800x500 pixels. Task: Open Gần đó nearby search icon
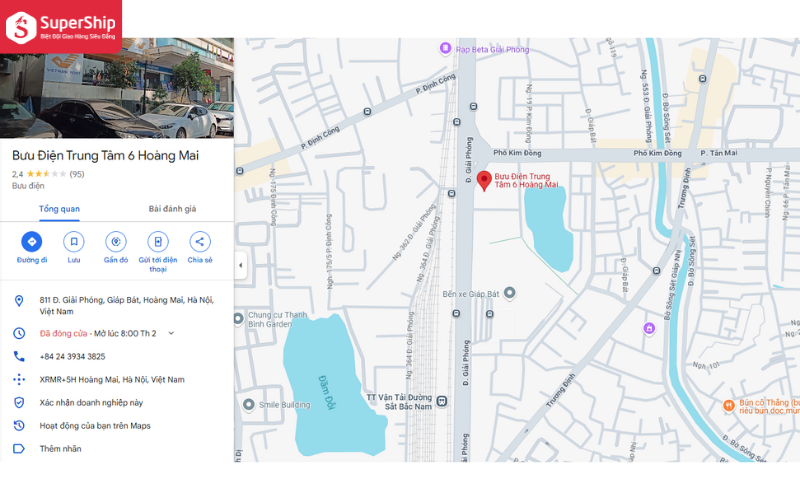(116, 242)
